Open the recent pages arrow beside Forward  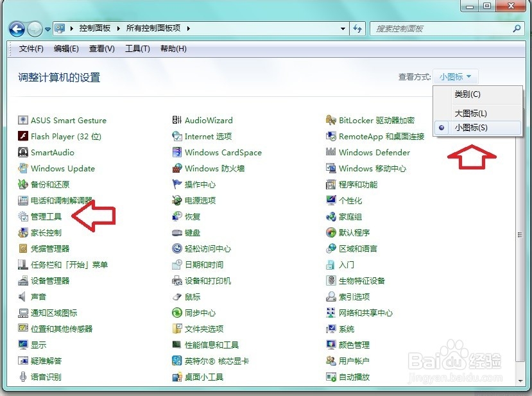tap(47, 29)
